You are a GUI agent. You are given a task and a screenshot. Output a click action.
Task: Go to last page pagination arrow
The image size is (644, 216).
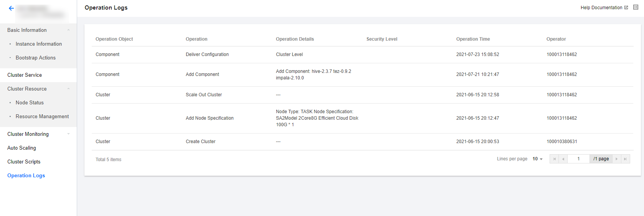[625, 159]
